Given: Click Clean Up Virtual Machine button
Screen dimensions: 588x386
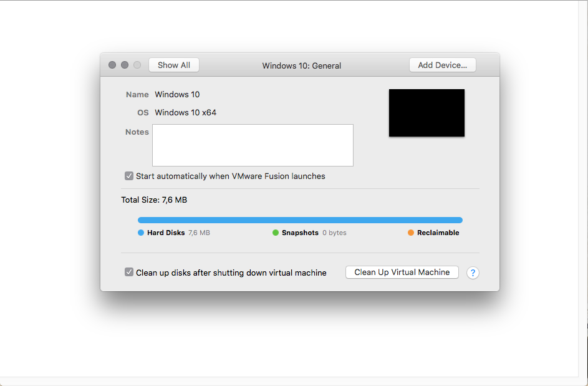Looking at the screenshot, I should tap(402, 273).
